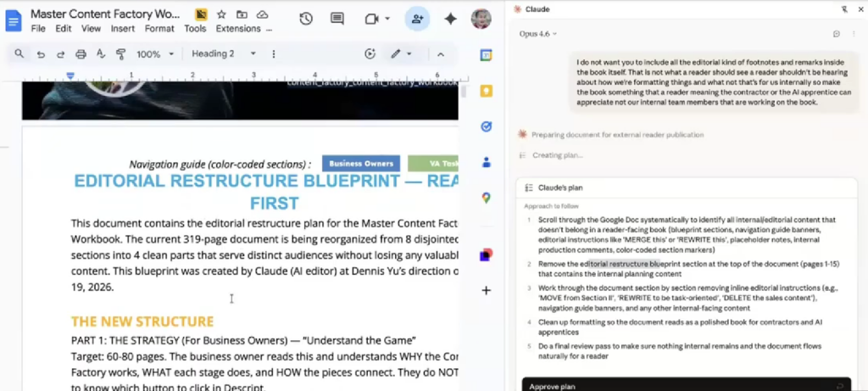This screenshot has width=868, height=391.
Task: Click the Gemini sparkle icon
Action: point(450,20)
